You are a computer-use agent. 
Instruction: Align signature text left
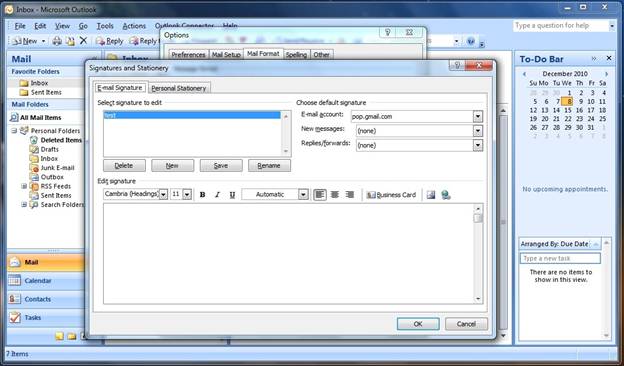[x=320, y=195]
